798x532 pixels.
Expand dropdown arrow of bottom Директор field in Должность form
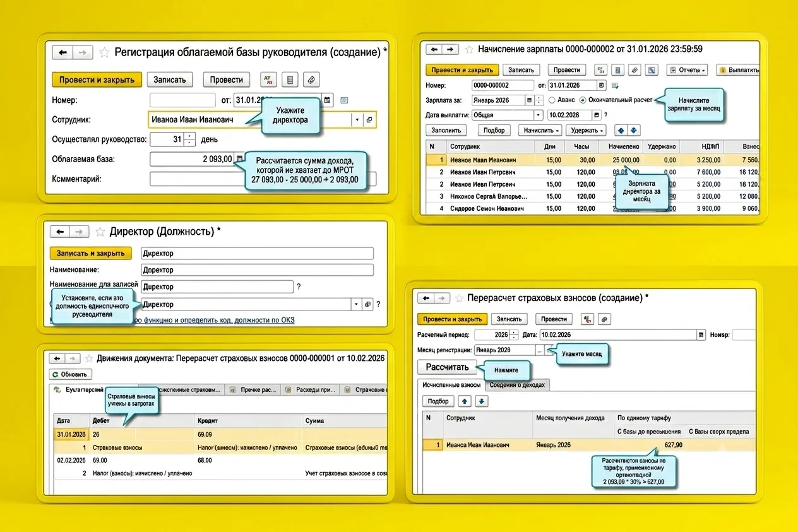(357, 304)
